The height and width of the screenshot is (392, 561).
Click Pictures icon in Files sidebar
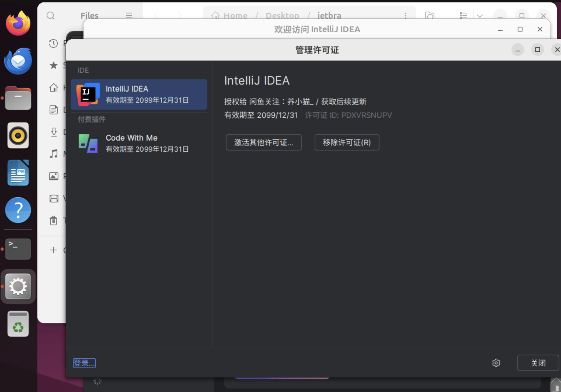53,176
